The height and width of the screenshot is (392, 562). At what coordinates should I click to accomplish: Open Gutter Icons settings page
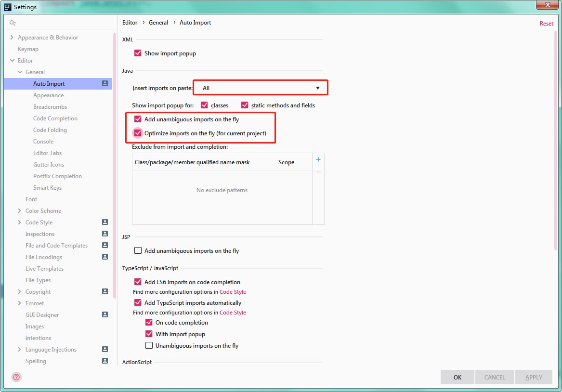[x=49, y=165]
